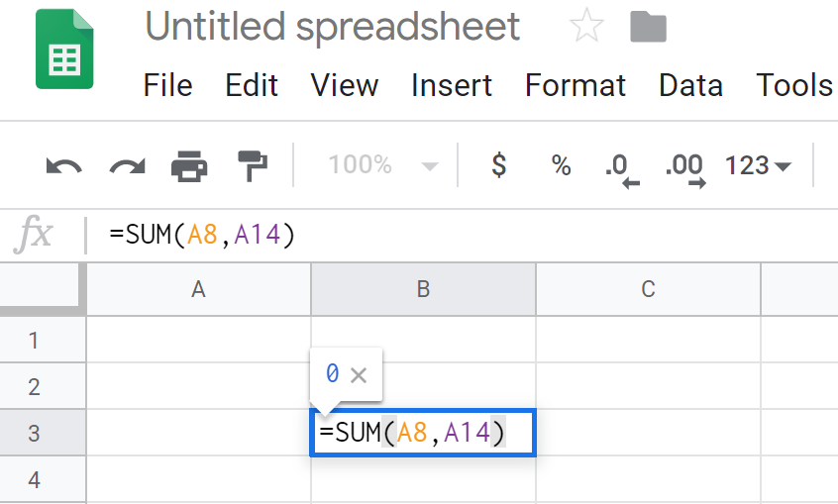Click the Redo arrow icon

coord(127,165)
